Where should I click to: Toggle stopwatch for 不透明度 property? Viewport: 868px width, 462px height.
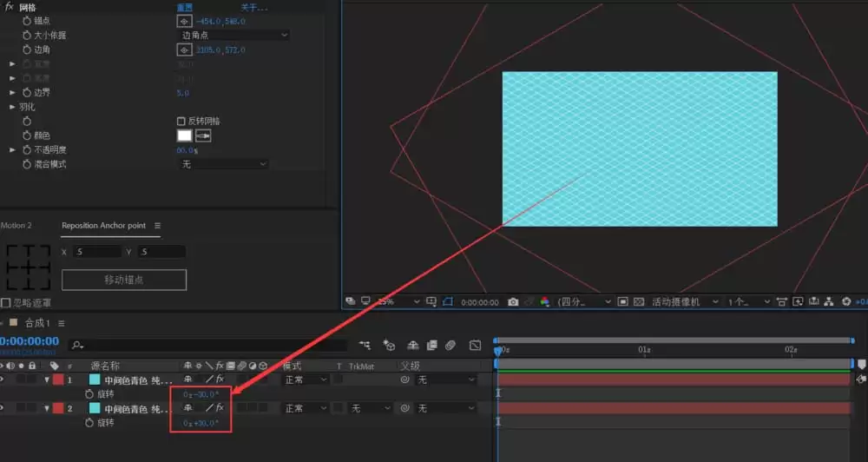(x=27, y=149)
